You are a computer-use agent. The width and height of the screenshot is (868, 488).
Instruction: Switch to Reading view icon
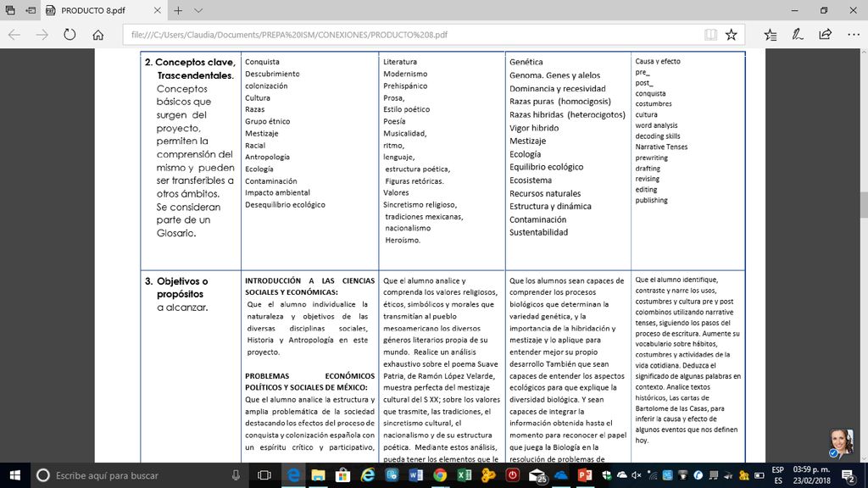(711, 34)
